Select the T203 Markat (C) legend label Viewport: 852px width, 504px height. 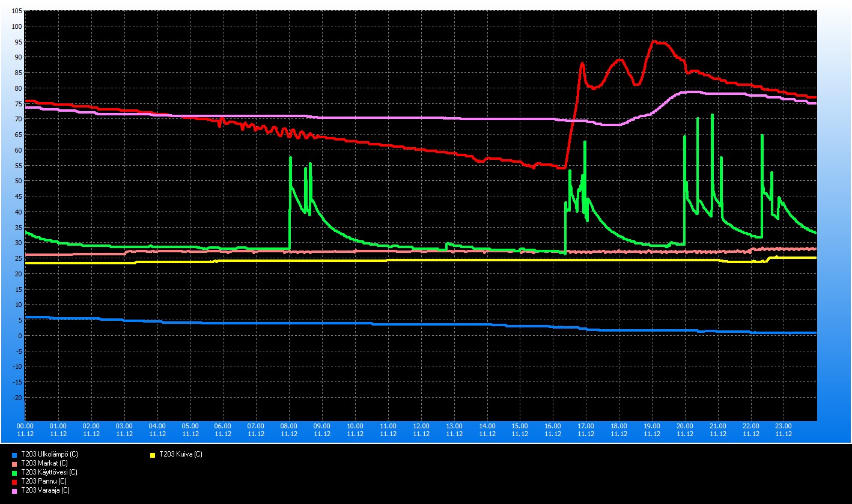(44, 464)
